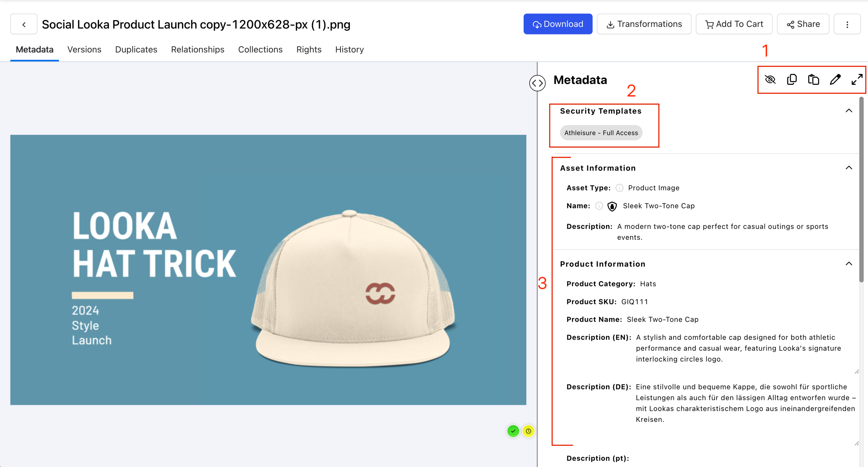This screenshot has height=467, width=868.
Task: Click the hide empty fields eye icon
Action: [x=770, y=80]
